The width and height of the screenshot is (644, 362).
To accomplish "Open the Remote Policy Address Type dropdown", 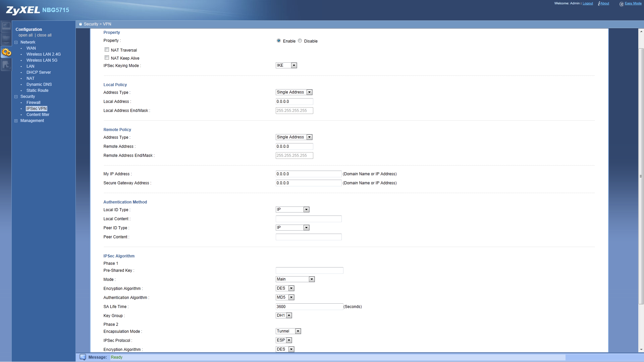I will point(294,137).
